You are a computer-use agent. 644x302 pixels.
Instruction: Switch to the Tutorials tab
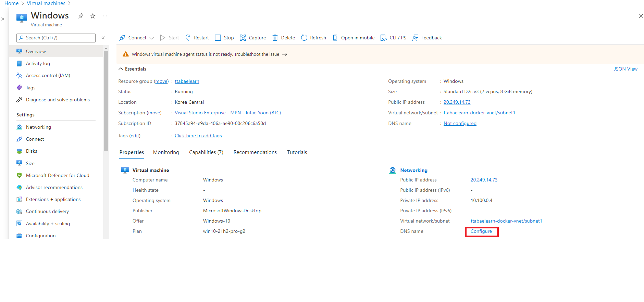[297, 152]
